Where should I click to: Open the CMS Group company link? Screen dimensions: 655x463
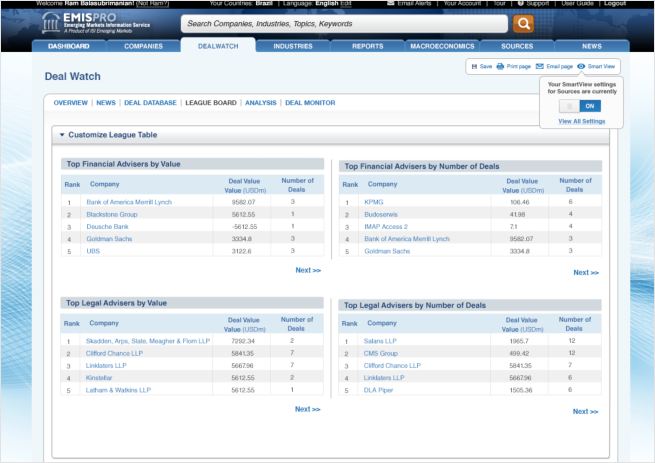point(381,354)
